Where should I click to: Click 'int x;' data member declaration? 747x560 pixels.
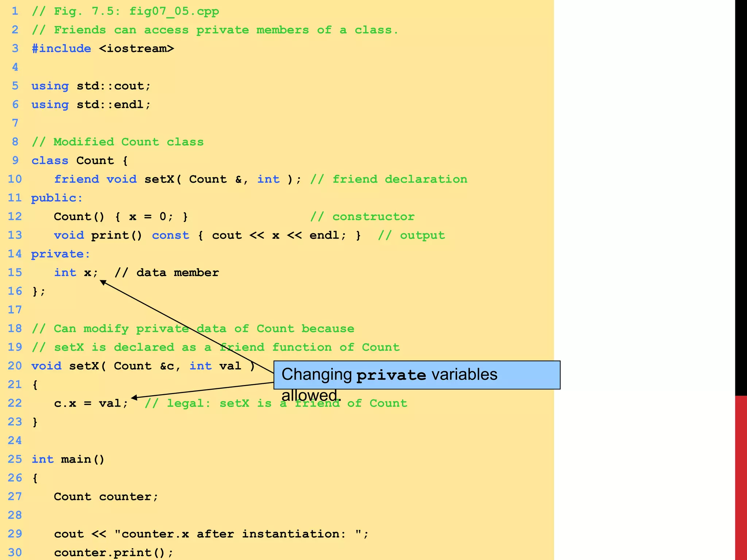pyautogui.click(x=76, y=273)
